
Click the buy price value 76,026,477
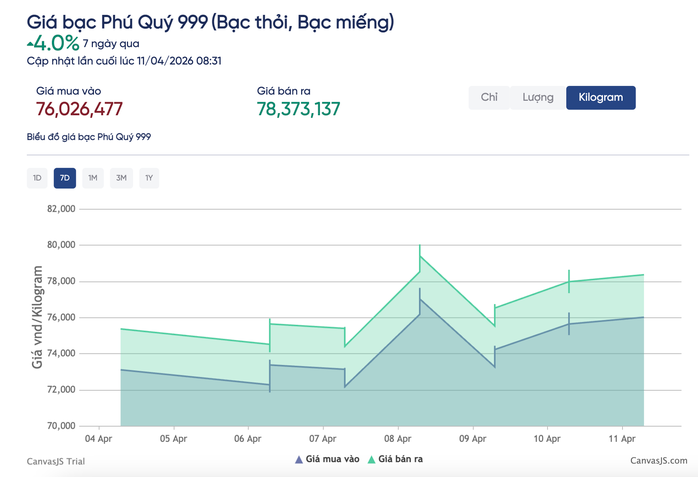pos(79,109)
